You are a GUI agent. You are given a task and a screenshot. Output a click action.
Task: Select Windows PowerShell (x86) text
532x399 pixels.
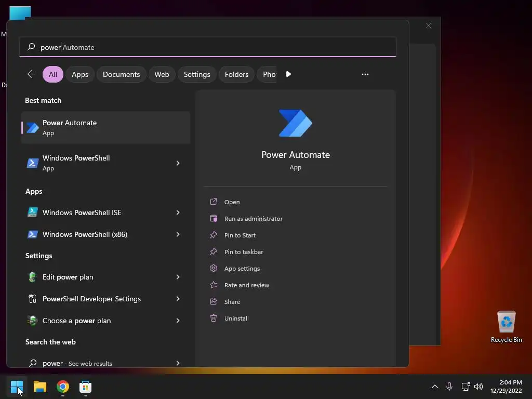point(85,234)
